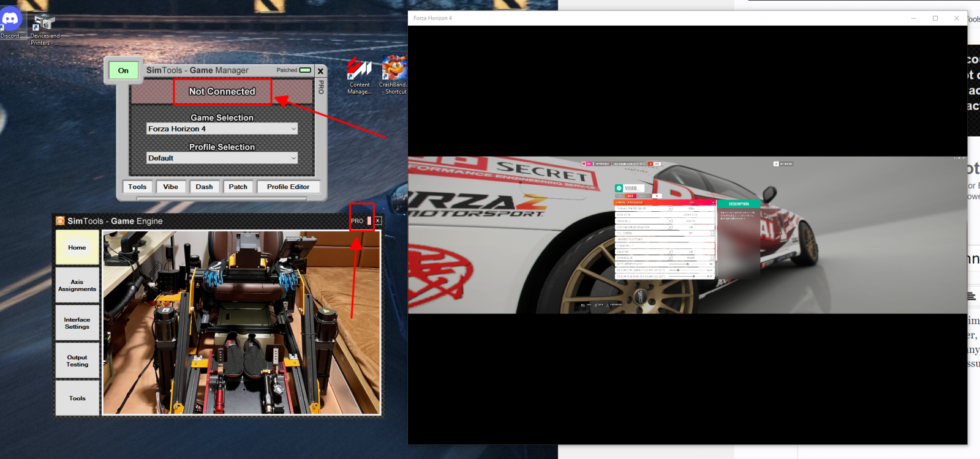Close the SimTools Game Engine window

(378, 221)
